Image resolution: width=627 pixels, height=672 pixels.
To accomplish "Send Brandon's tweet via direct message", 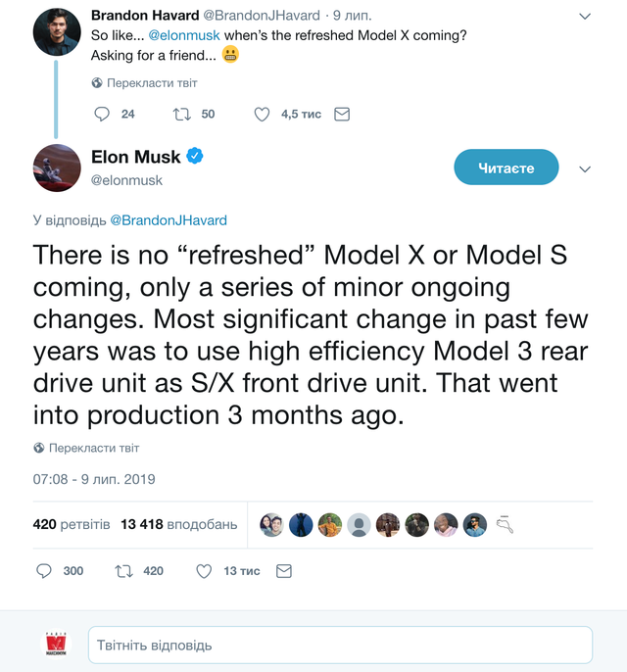I will [x=342, y=115].
